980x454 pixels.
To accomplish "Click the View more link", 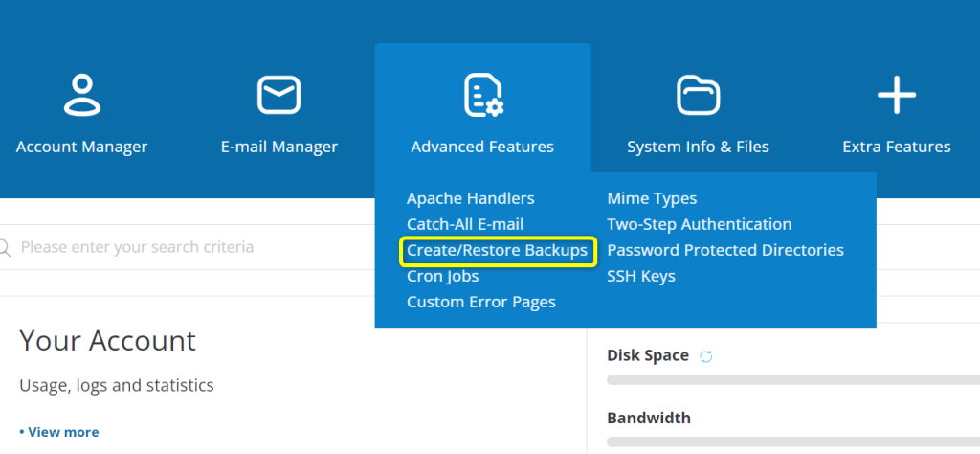I will tap(58, 432).
